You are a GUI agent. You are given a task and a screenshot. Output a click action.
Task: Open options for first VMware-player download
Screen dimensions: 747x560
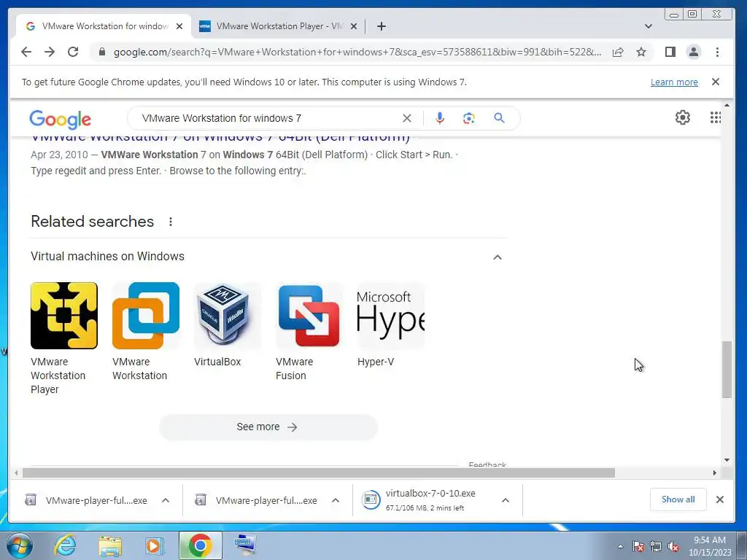coord(166,500)
